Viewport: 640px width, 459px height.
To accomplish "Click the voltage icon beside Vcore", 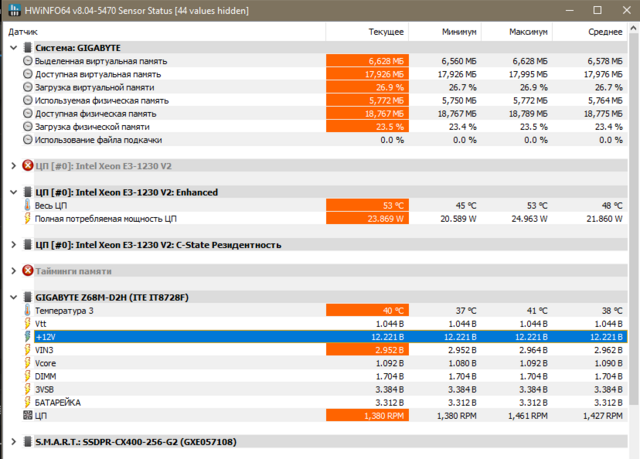I will click(x=27, y=362).
